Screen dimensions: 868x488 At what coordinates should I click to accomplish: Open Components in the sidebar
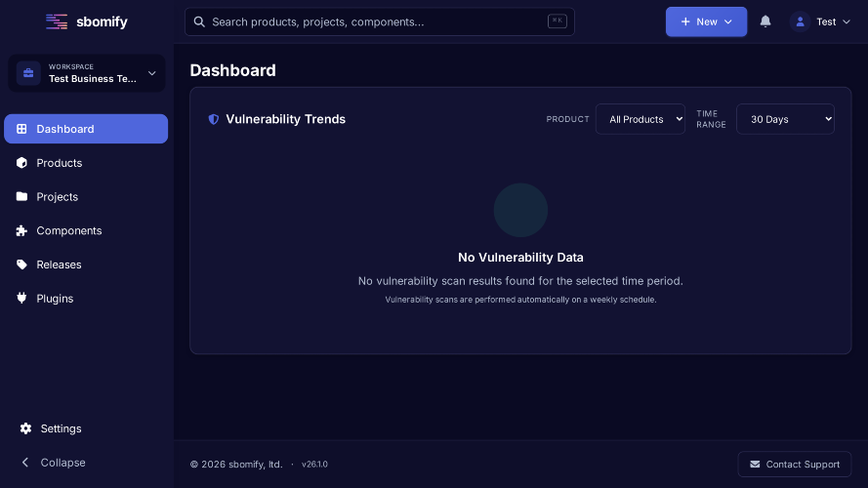tap(86, 230)
